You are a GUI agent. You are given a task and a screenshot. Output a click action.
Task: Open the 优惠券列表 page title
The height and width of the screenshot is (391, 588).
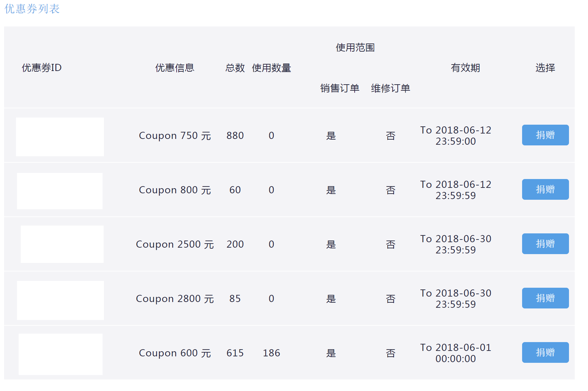point(32,9)
